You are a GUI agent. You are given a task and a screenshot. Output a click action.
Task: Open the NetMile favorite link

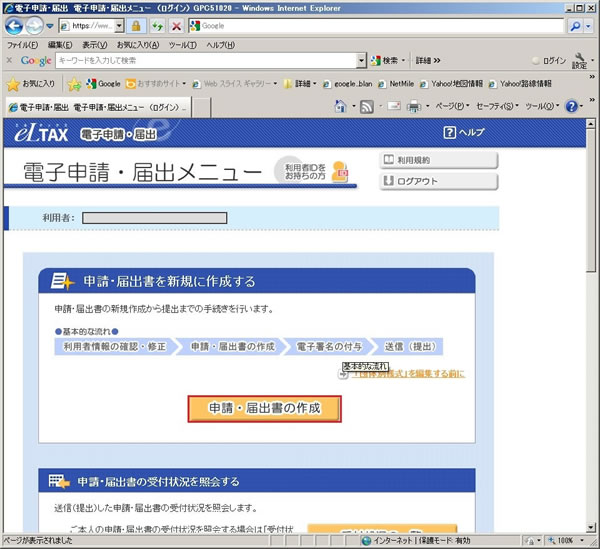click(396, 84)
